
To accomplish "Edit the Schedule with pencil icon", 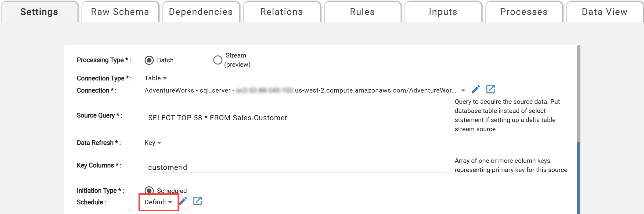I will 183,201.
